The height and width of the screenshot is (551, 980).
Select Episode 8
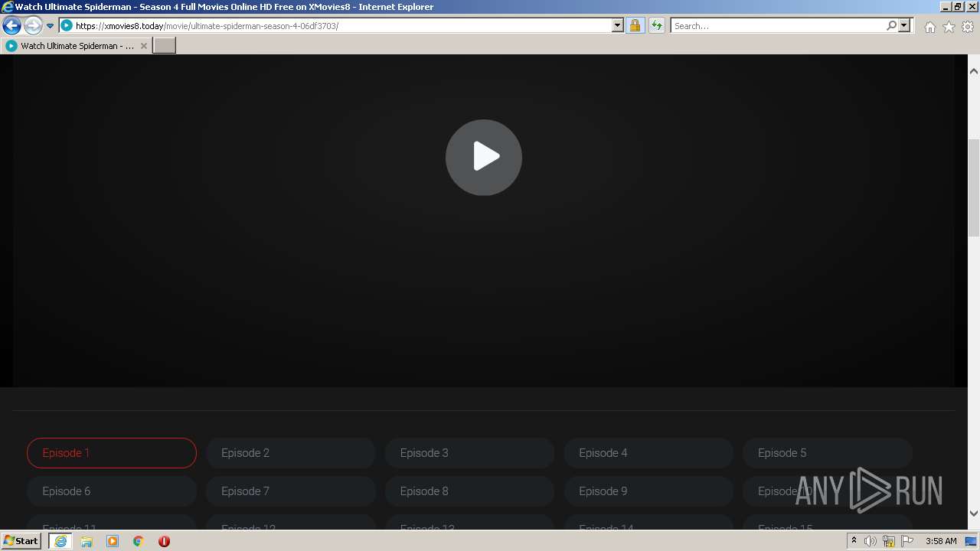[469, 491]
